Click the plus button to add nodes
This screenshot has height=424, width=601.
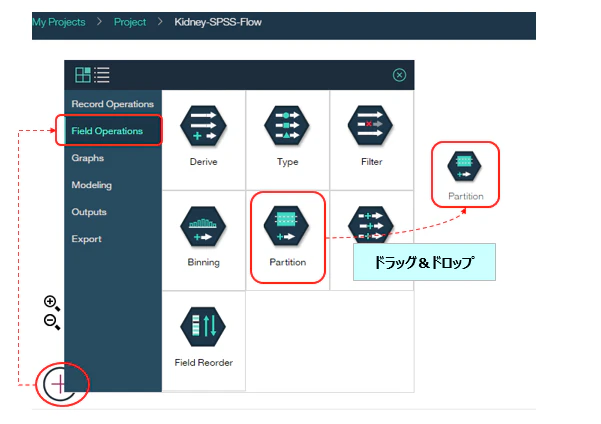59,384
